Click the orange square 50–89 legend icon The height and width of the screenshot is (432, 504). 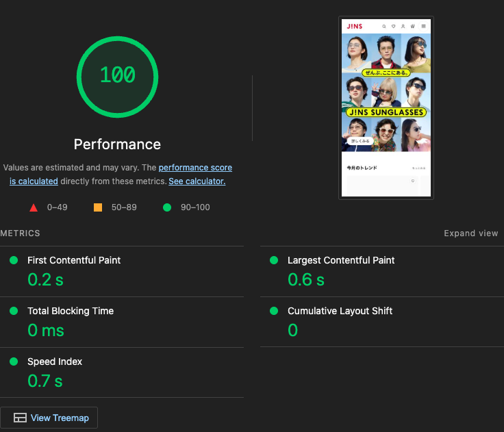[x=98, y=207]
